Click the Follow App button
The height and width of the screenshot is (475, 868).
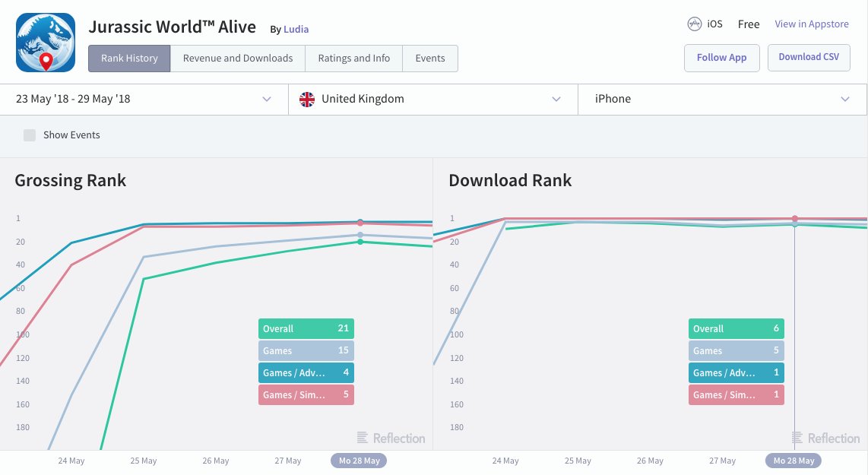[722, 58]
